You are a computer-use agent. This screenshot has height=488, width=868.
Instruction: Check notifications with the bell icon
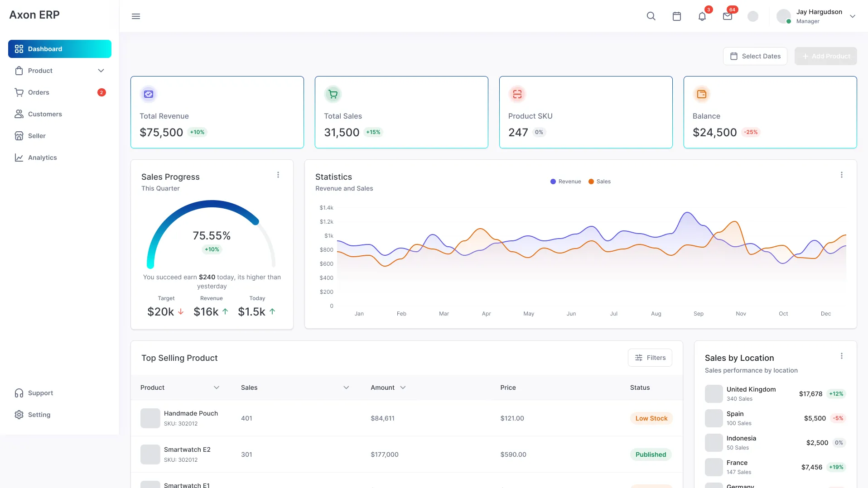702,16
